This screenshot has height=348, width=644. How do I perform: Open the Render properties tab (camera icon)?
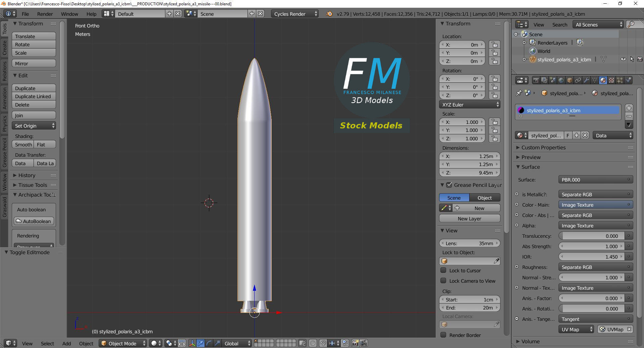536,80
